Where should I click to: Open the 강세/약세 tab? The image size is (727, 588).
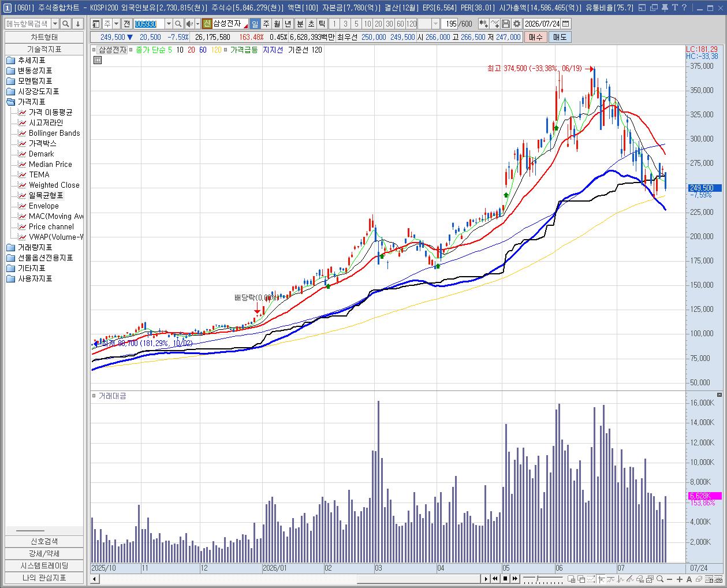pyautogui.click(x=44, y=553)
